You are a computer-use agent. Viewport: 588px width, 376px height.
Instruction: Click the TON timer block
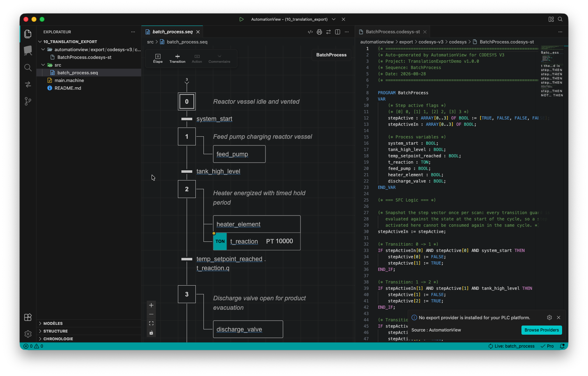tap(220, 241)
